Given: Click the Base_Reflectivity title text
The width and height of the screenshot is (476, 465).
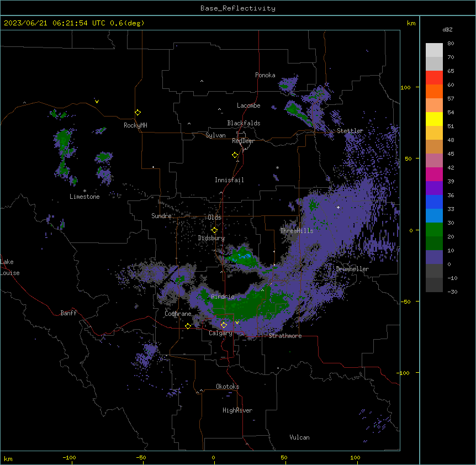Looking at the screenshot, I should point(238,8).
